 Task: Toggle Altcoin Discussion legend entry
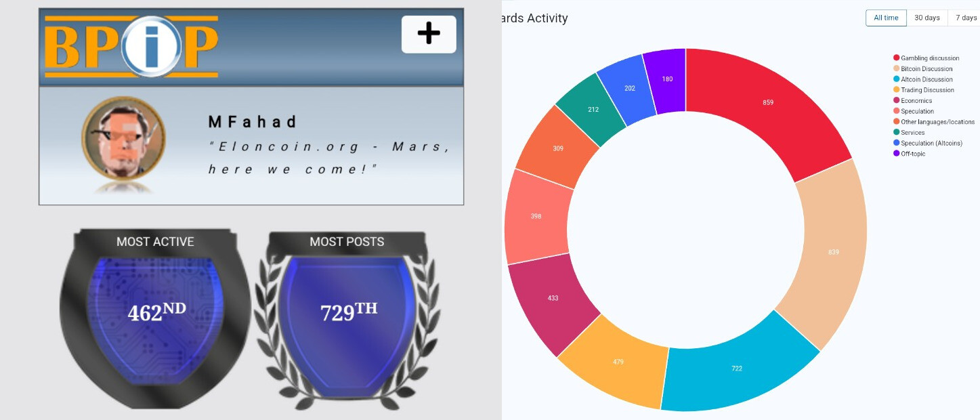(922, 79)
